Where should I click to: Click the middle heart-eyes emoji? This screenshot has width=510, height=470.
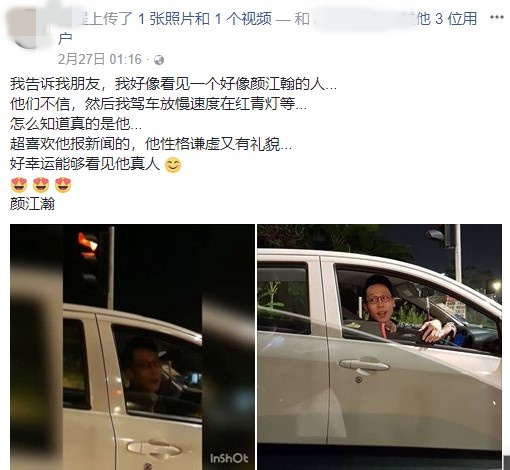pyautogui.click(x=41, y=185)
